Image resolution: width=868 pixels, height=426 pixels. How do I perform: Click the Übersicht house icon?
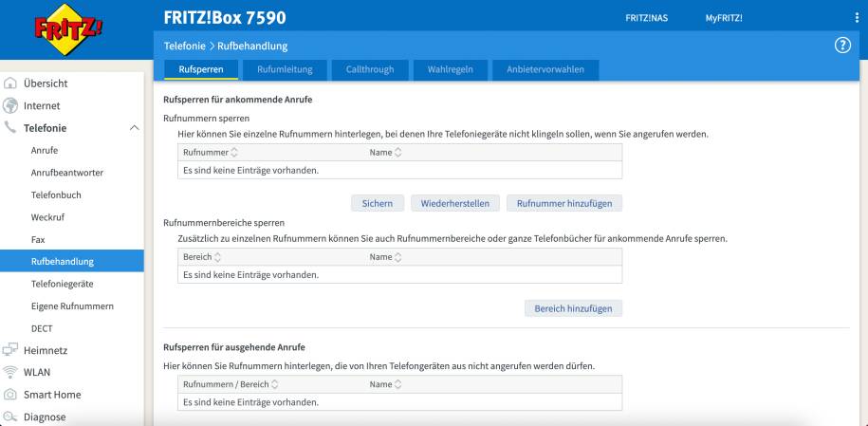click(10, 83)
